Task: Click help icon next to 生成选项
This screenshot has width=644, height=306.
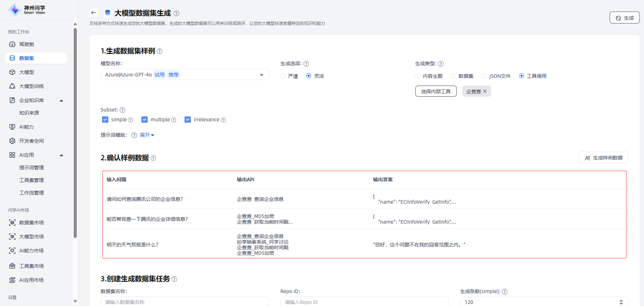Action: tap(306, 64)
